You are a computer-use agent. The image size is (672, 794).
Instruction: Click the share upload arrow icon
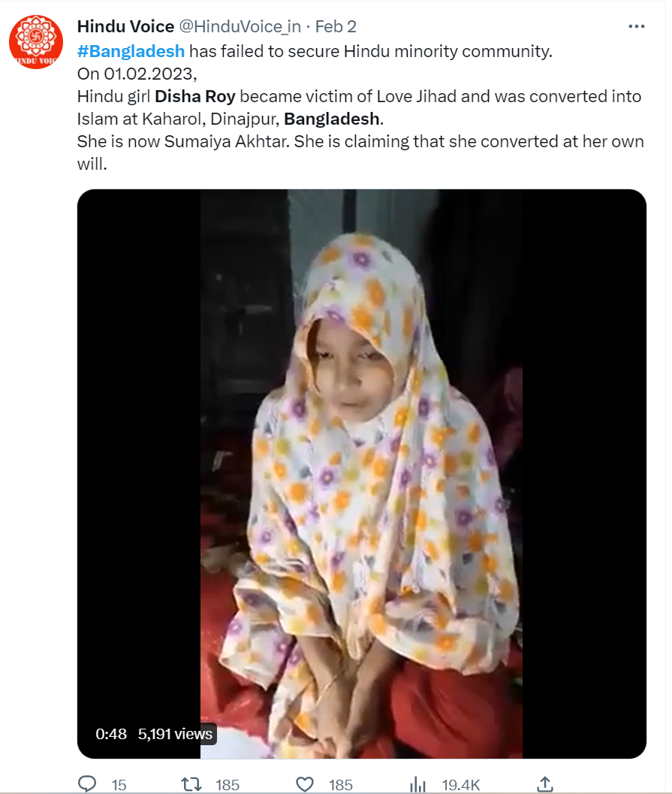coord(546,783)
